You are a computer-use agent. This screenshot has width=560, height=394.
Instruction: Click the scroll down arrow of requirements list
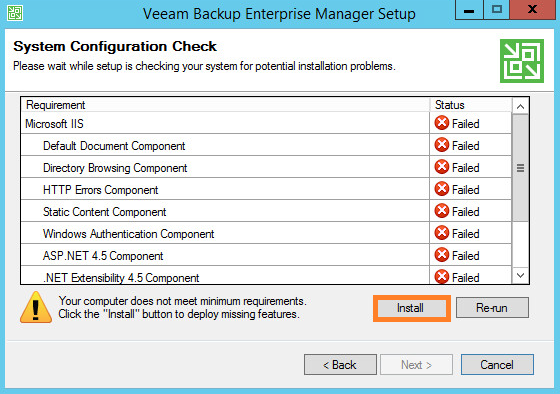click(x=520, y=275)
